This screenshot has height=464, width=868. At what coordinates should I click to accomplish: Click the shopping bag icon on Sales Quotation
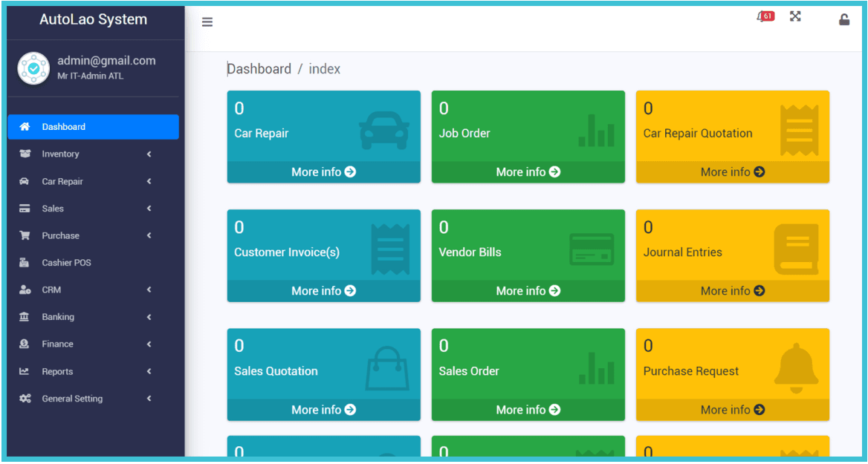(x=387, y=369)
